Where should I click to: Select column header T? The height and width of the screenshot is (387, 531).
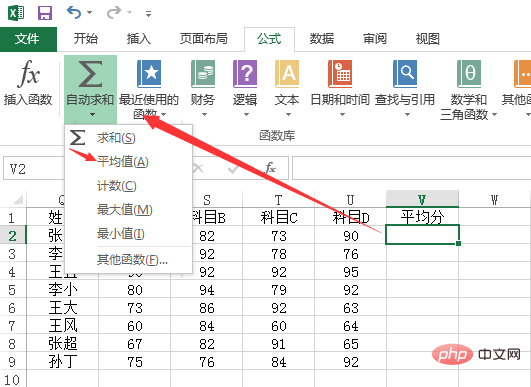279,200
